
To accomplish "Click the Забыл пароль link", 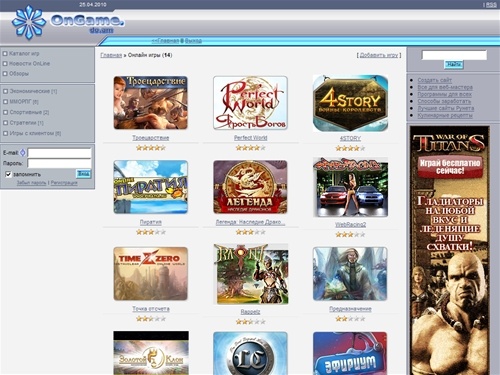I will pyautogui.click(x=32, y=183).
